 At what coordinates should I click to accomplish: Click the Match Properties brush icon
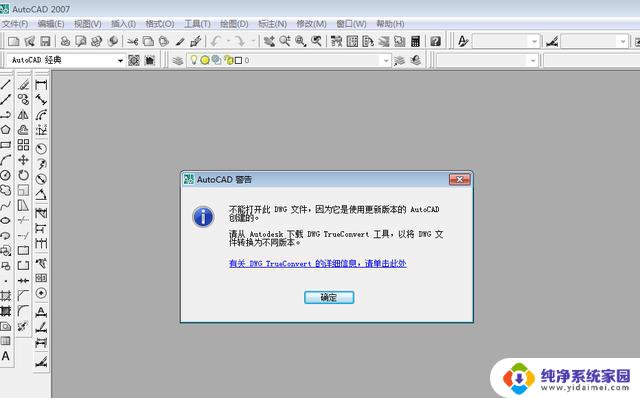pyautogui.click(x=195, y=41)
